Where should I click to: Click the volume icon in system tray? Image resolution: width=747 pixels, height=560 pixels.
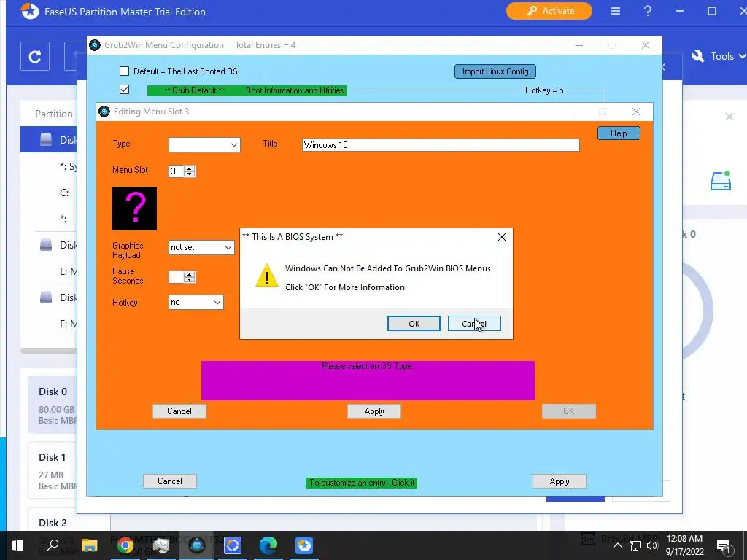tap(652, 545)
